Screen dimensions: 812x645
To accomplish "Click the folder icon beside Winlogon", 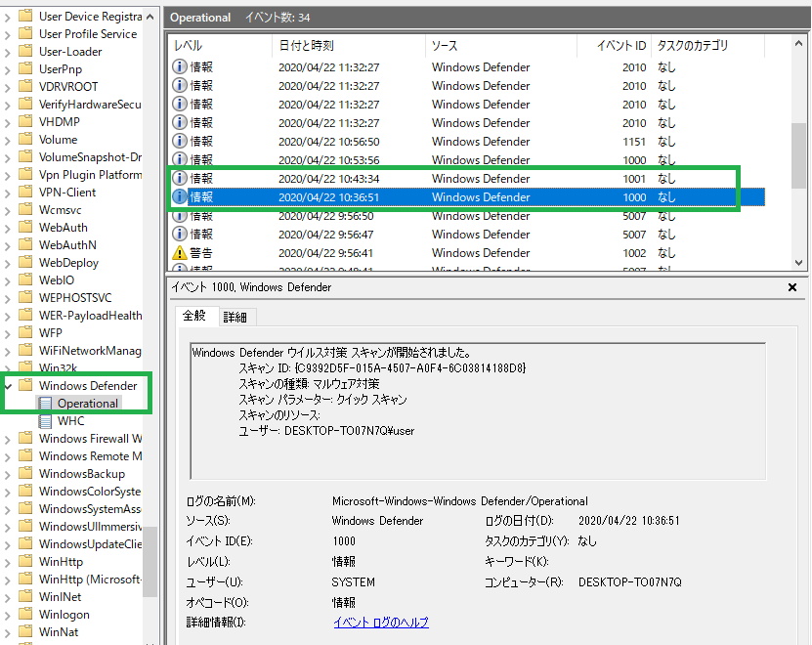I will [x=25, y=614].
